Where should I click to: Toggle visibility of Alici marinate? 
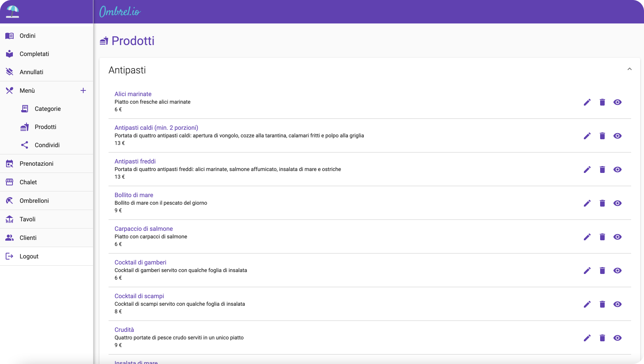click(618, 102)
